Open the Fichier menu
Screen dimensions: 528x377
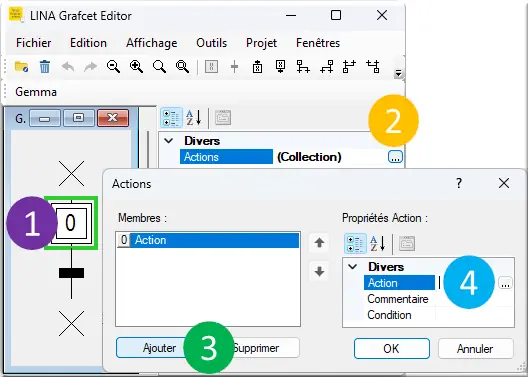click(x=34, y=43)
